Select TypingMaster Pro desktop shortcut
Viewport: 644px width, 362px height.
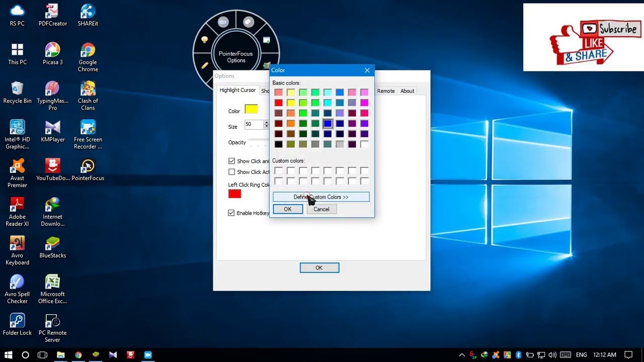click(53, 96)
